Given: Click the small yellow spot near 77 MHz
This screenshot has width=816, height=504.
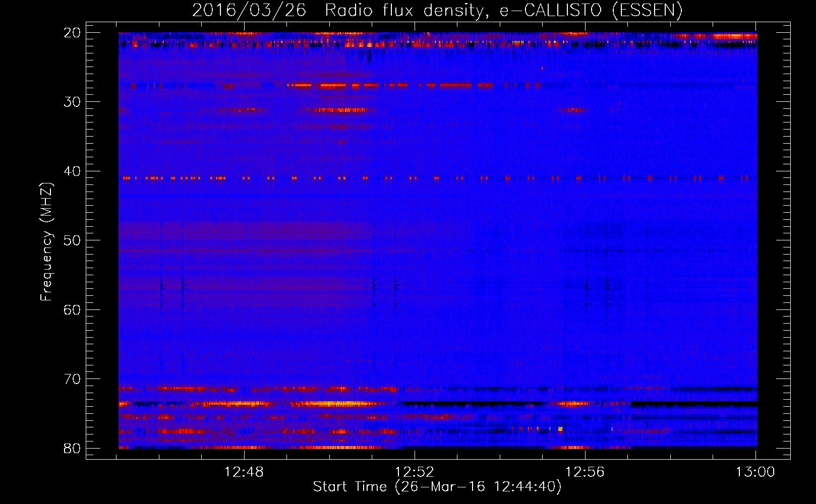Looking at the screenshot, I should tap(560, 429).
